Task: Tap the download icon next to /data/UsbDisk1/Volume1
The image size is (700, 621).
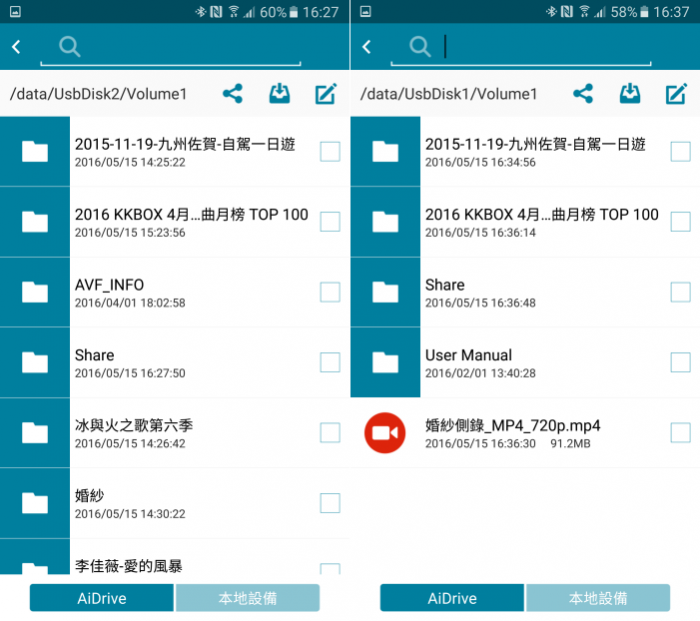Action: tap(630, 93)
